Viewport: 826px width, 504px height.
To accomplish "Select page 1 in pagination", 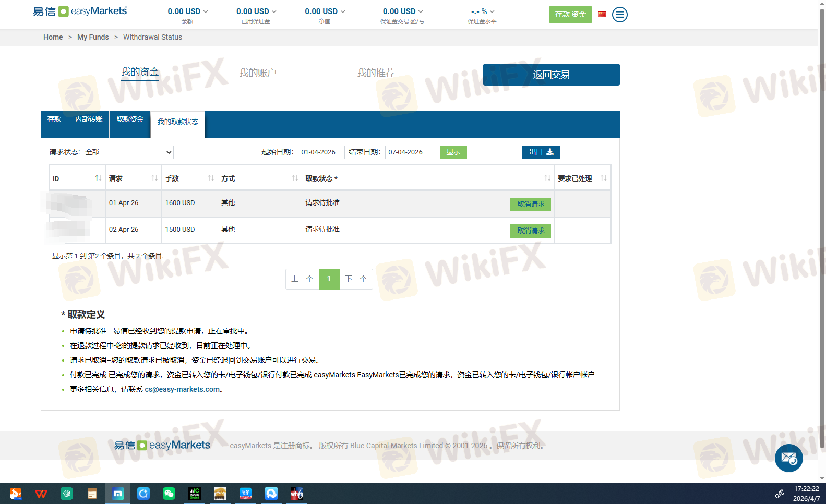I will tap(329, 279).
